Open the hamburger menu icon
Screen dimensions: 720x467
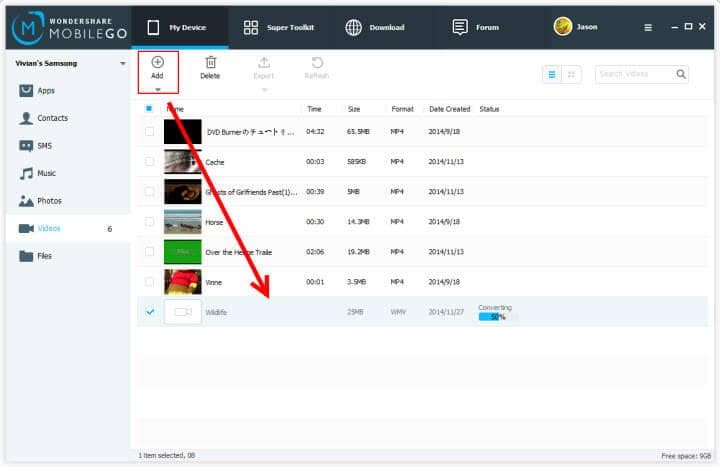click(648, 28)
